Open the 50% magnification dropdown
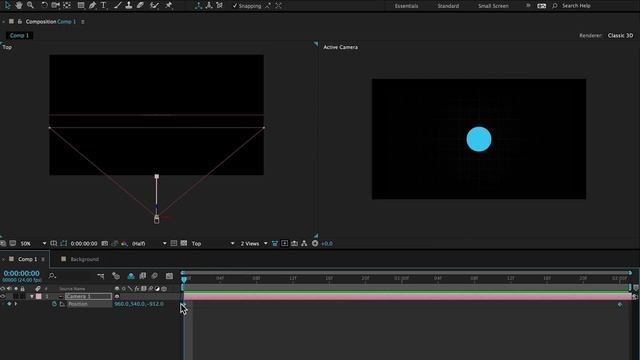Screen dimensions: 640x360 pyautogui.click(x=33, y=243)
